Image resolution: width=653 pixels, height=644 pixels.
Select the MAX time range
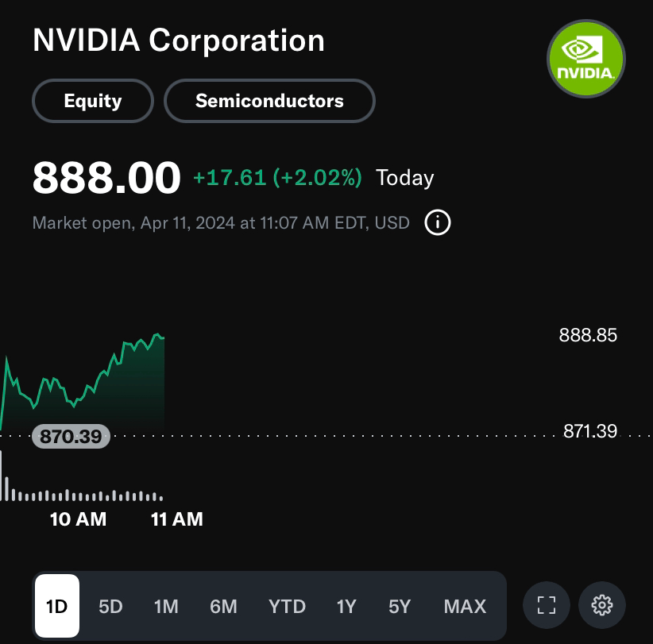click(x=465, y=606)
